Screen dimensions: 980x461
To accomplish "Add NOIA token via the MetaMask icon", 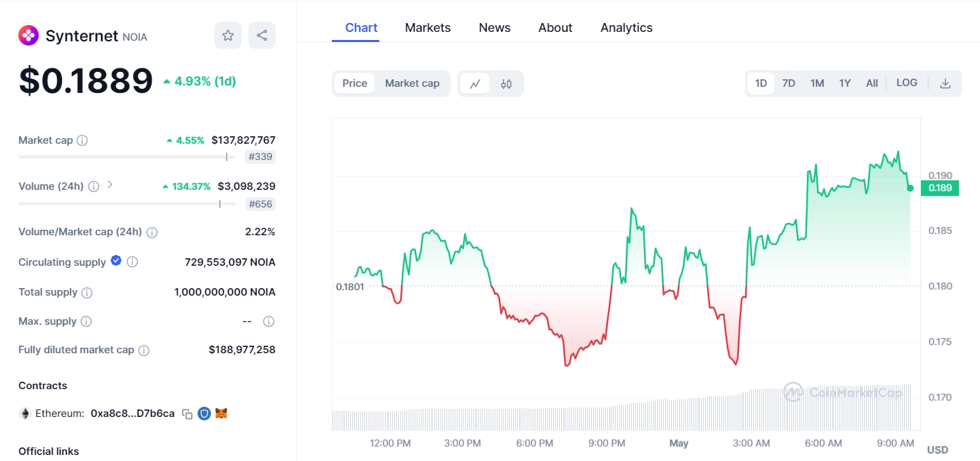I will pyautogui.click(x=221, y=413).
